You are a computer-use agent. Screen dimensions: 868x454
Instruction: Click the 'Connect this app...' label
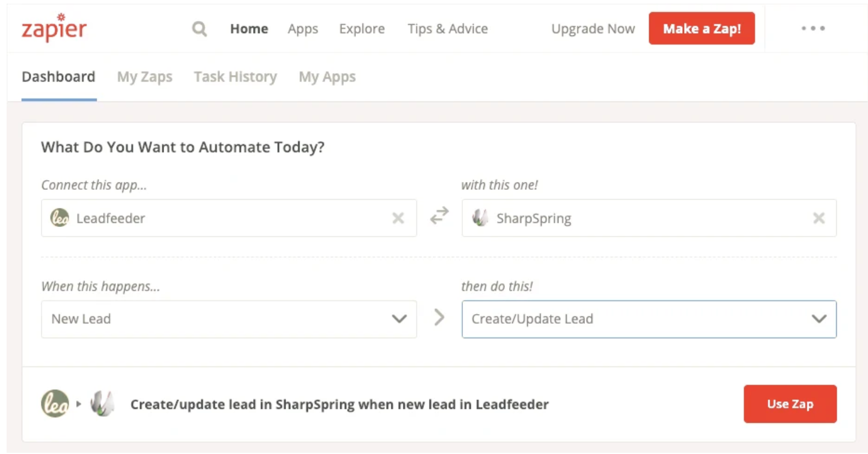94,185
